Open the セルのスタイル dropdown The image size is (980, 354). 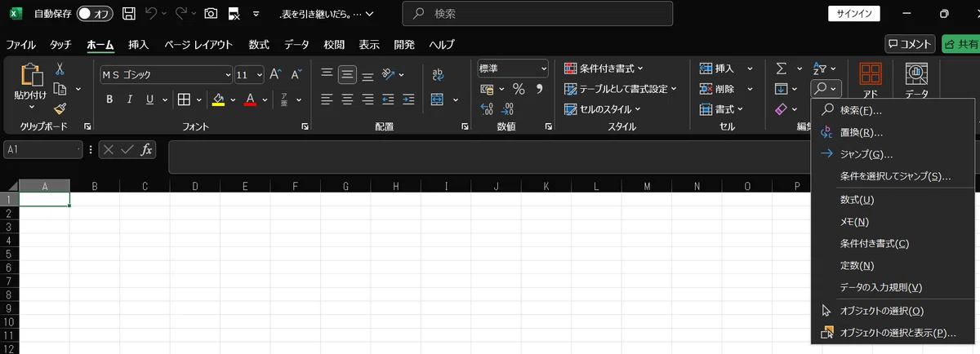(603, 109)
